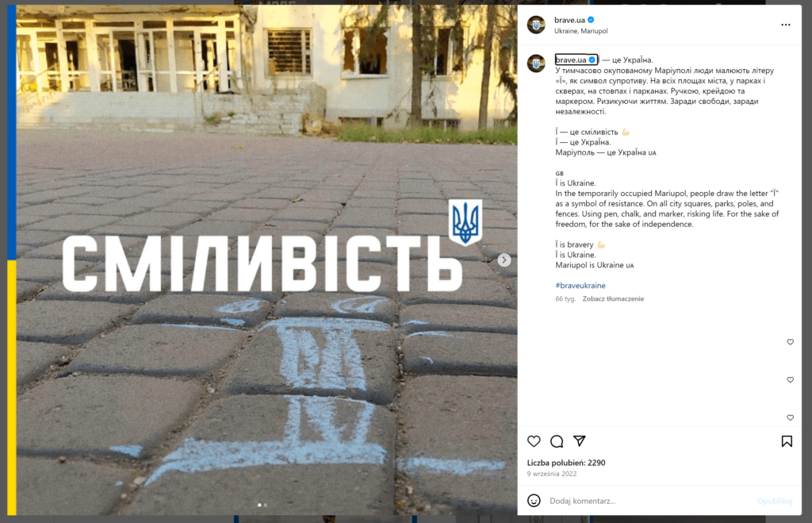Like the first comment heart
The width and height of the screenshot is (812, 523).
pos(791,342)
